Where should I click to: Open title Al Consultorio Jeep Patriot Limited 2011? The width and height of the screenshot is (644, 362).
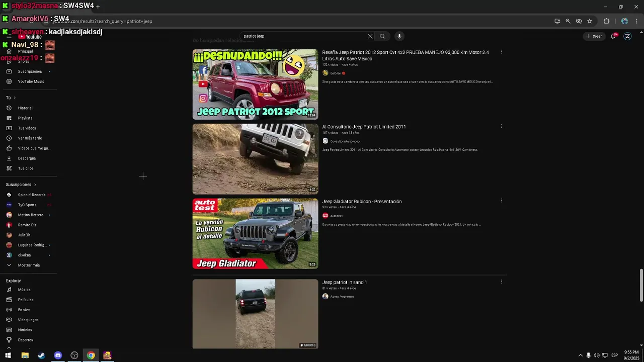coord(364,127)
